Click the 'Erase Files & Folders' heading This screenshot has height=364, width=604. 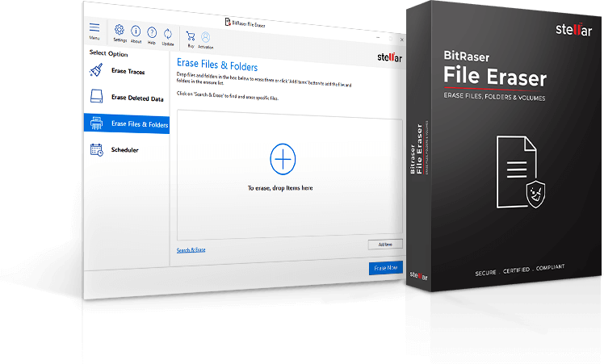pyautogui.click(x=217, y=65)
